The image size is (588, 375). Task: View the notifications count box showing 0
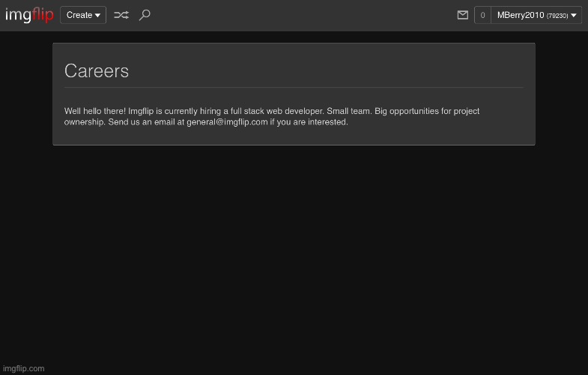pos(482,15)
